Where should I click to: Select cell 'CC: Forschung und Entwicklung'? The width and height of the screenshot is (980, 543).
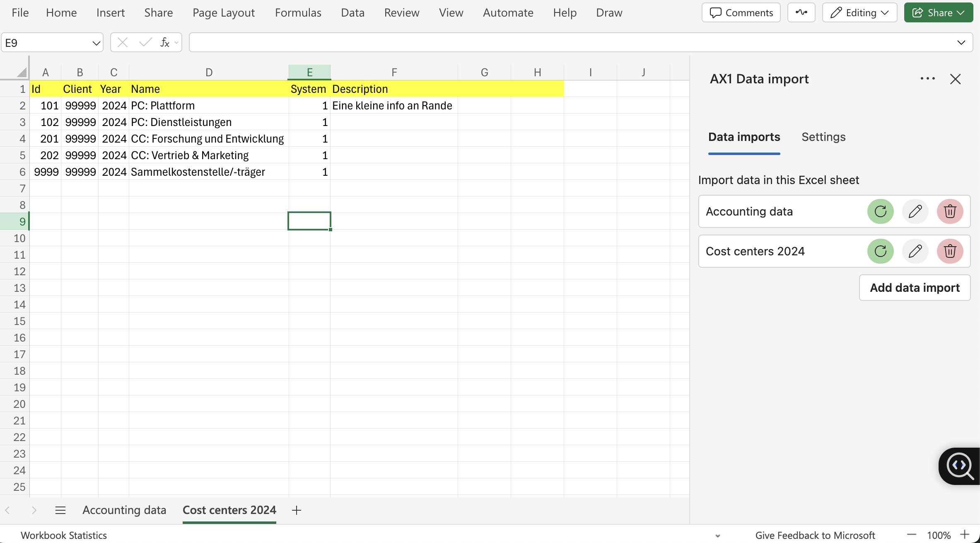point(209,138)
